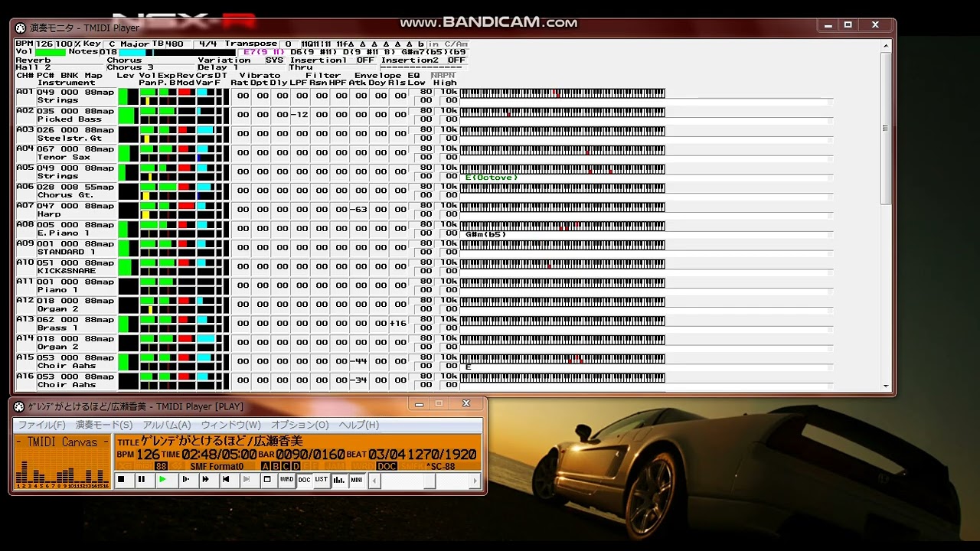
Task: Click the 演奏モニタ window title icon
Action: click(x=21, y=28)
